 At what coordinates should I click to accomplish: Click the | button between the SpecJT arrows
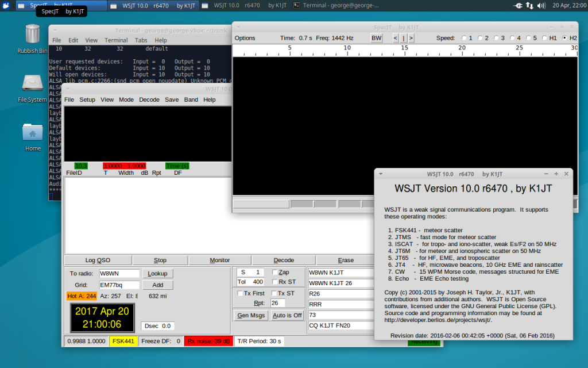click(x=404, y=38)
